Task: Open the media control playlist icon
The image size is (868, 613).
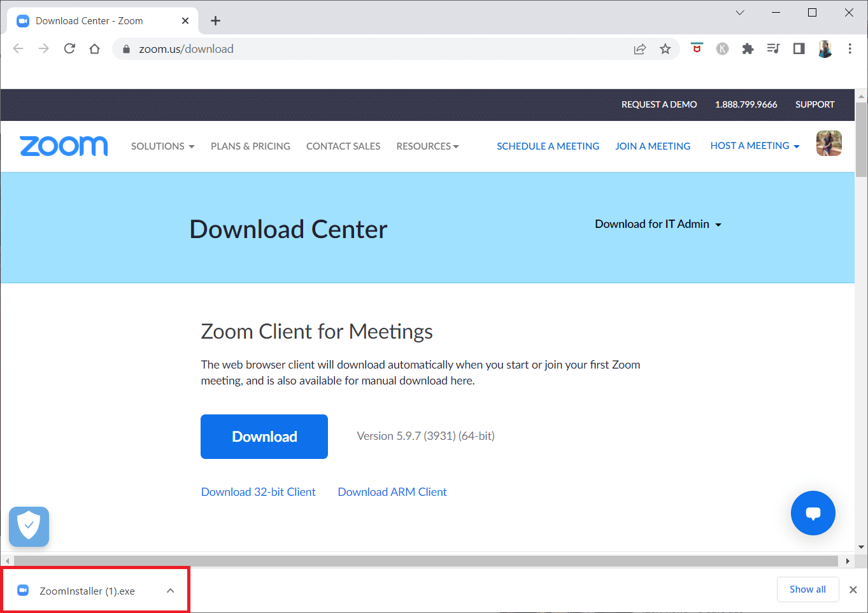Action: coord(773,48)
